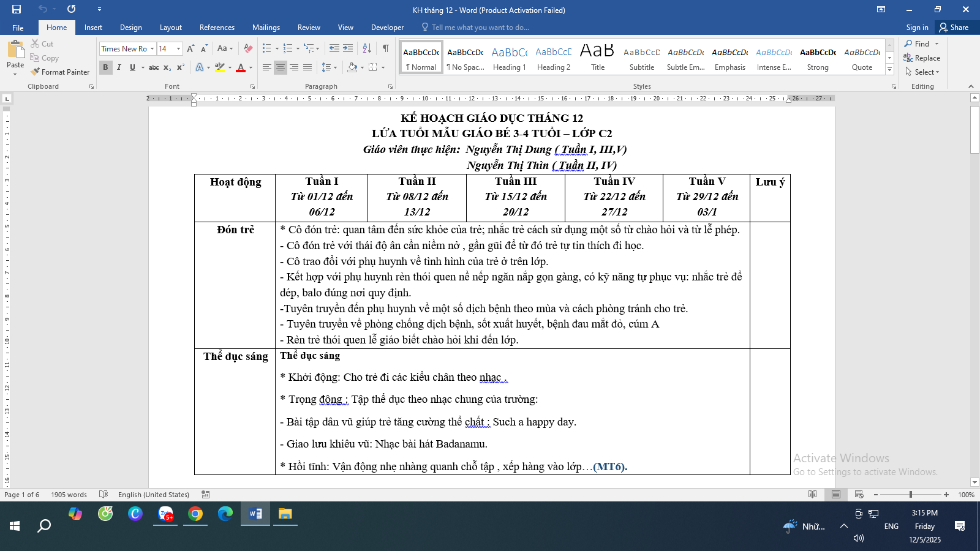Screen dimensions: 980x551
Task: Select the Increase Indent icon
Action: [348, 48]
